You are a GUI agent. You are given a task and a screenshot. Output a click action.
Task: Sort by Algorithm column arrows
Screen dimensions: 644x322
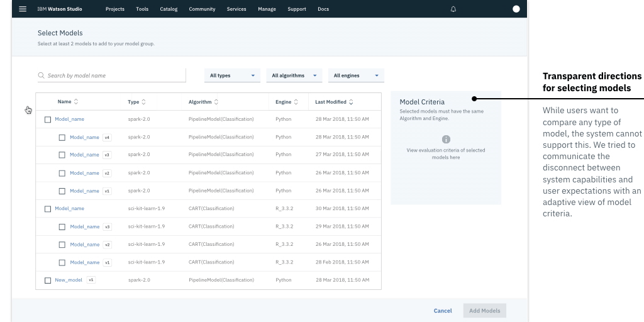tap(216, 102)
